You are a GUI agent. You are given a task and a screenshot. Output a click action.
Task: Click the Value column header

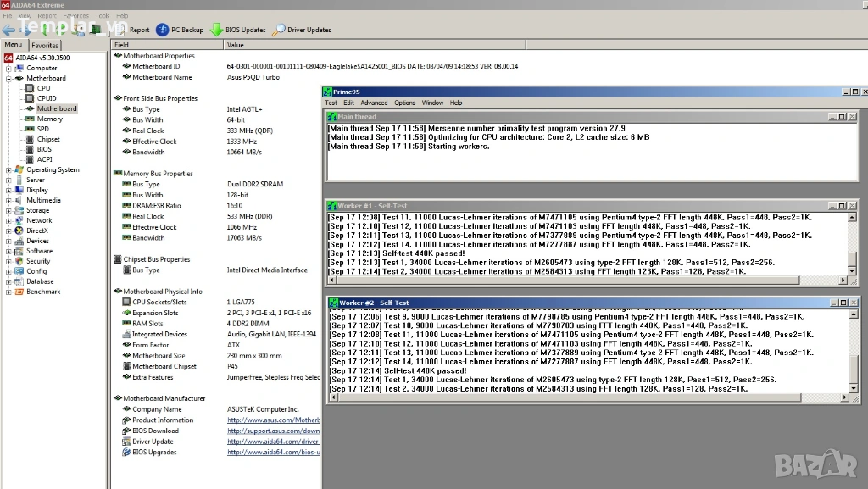(236, 45)
